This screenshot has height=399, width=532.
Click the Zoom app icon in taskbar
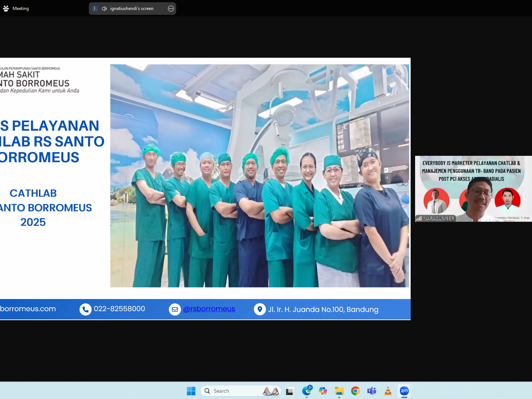point(404,391)
